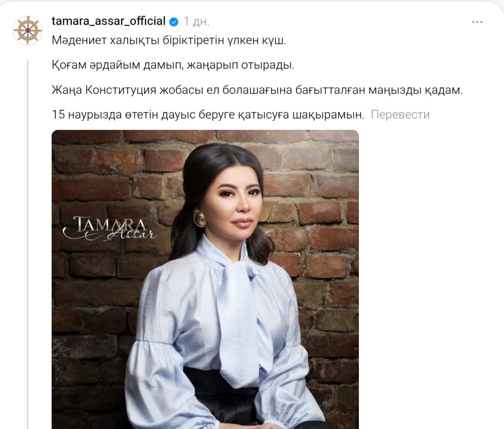Click the profile avatar of tamara_assar_official
Image resolution: width=504 pixels, height=429 pixels.
click(x=28, y=31)
